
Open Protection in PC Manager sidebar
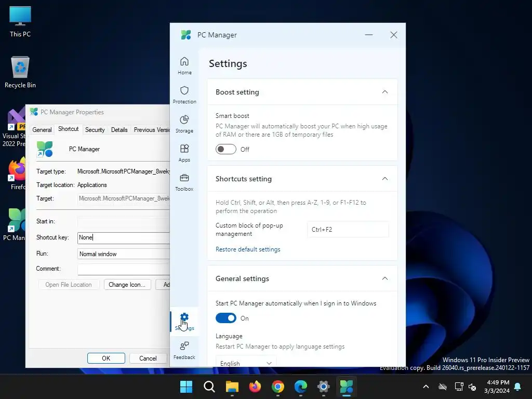(184, 95)
